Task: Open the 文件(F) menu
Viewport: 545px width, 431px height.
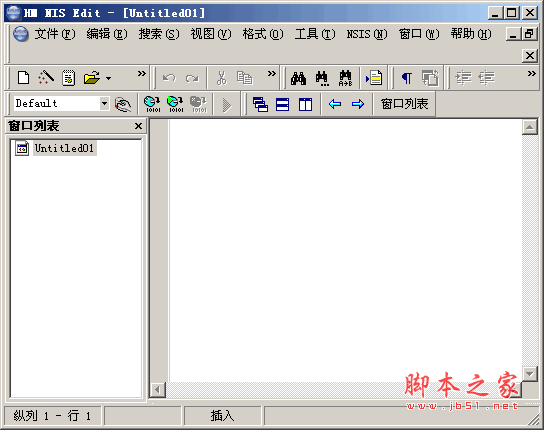Action: (55, 34)
